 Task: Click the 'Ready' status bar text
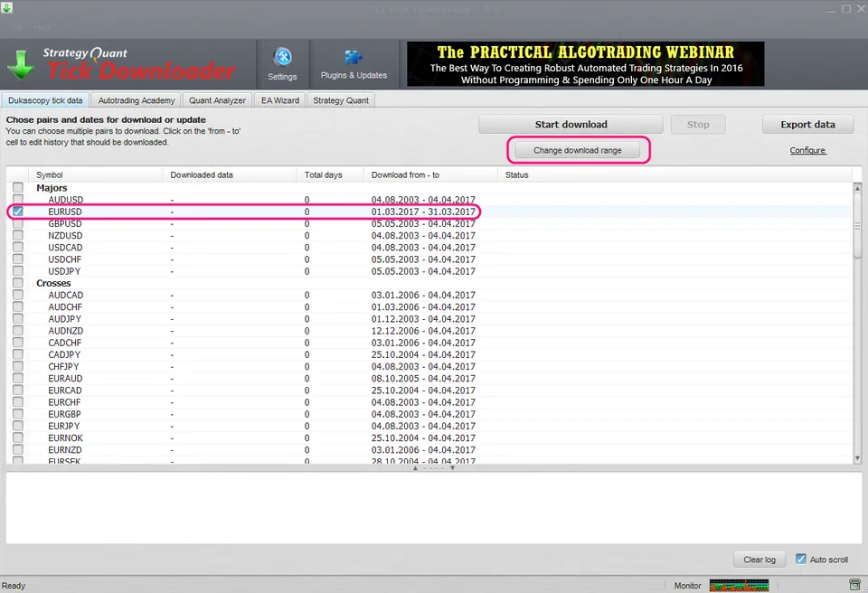14,586
